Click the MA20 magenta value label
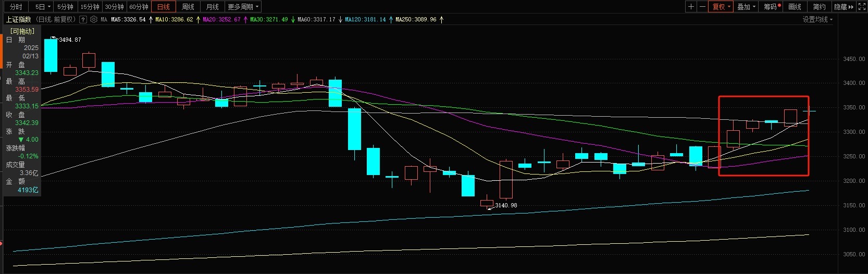 click(221, 19)
